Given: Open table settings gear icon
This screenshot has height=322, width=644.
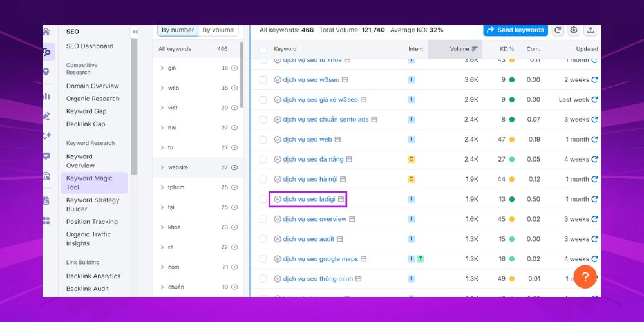Looking at the screenshot, I should (574, 30).
